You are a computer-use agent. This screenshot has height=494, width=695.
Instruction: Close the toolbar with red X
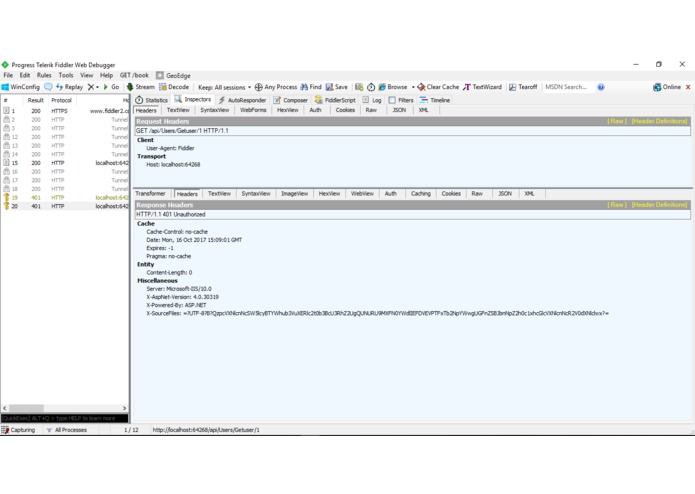688,87
